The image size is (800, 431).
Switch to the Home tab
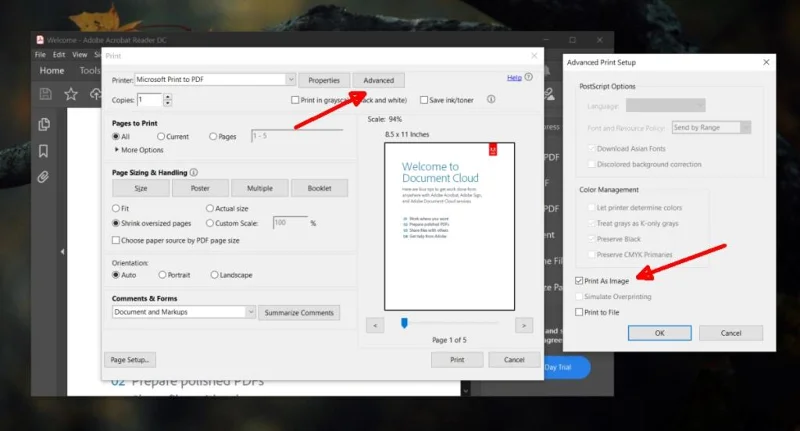(52, 71)
